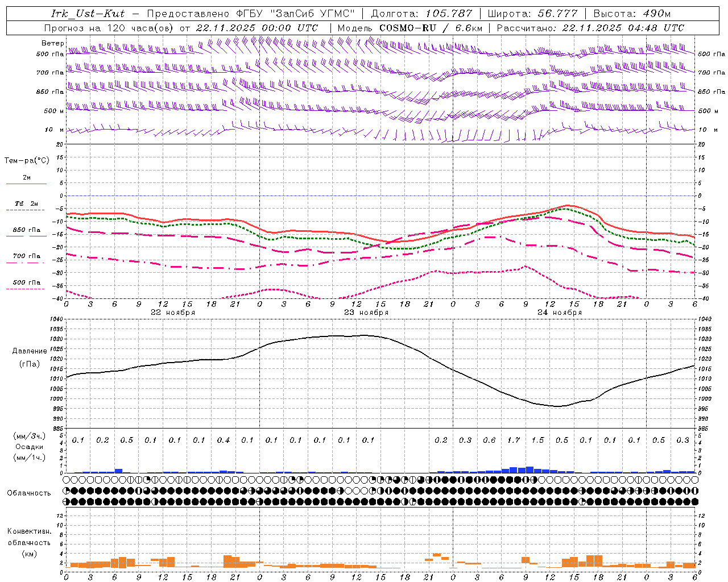
Task: Click the dashed line sample under the 500 гПа temperature legend
Action: click(26, 289)
